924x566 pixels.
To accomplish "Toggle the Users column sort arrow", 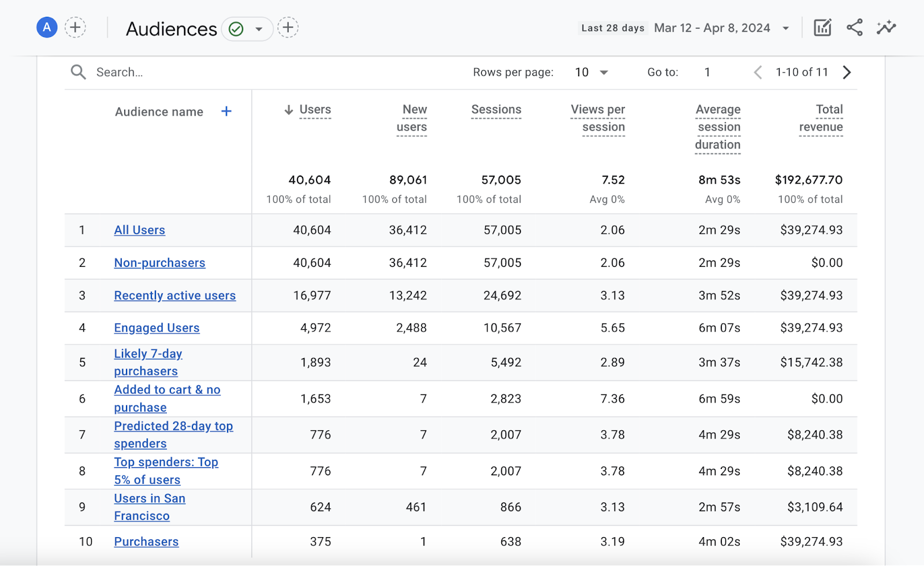I will tap(288, 110).
